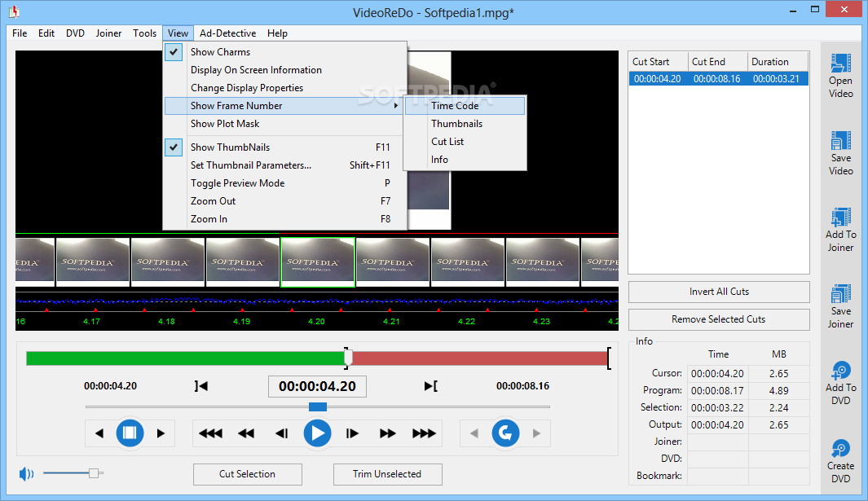
Task: Uncheck Show ThumbNails option
Action: coord(174,147)
